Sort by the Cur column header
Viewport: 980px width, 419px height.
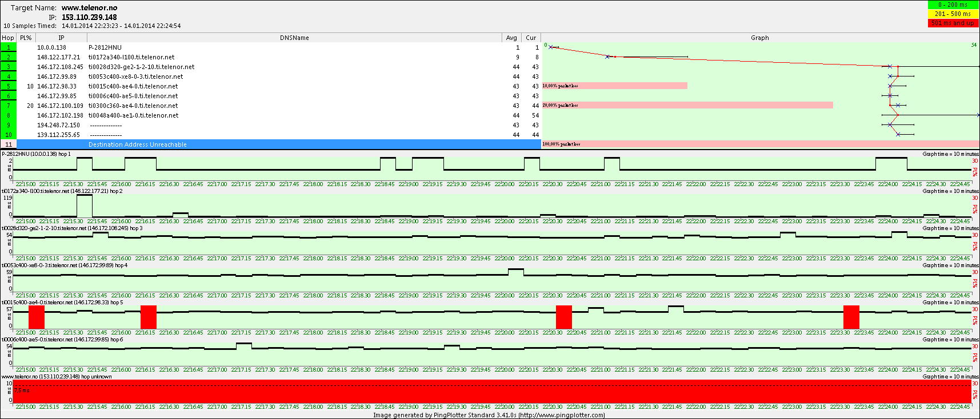point(531,38)
